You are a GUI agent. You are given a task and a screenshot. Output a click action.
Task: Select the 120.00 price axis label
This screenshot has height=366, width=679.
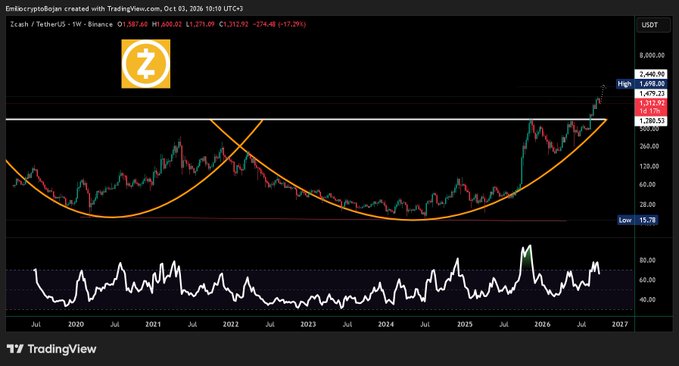pyautogui.click(x=649, y=166)
